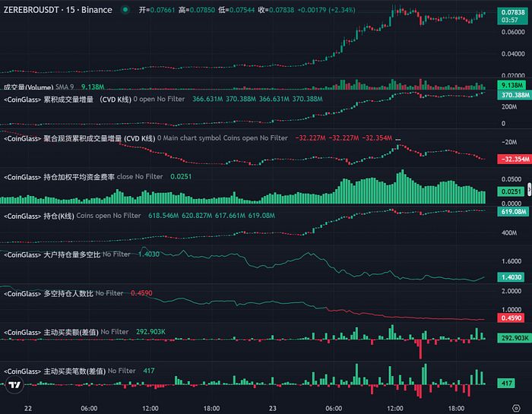Click the green market status dot beside Binance
This screenshot has height=414, width=532.
[125, 11]
